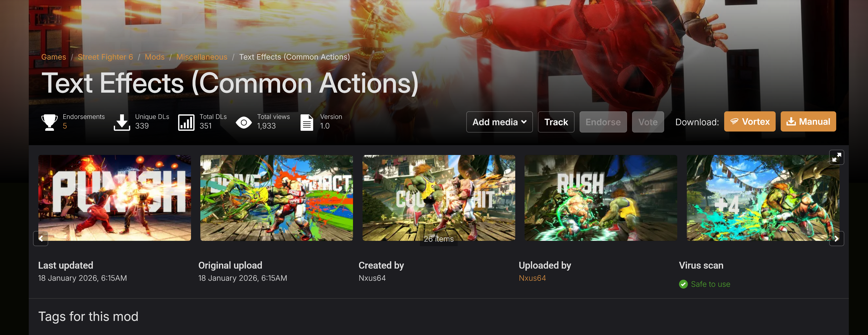Download the mod with Vortex
The height and width of the screenshot is (335, 868).
[x=750, y=121]
